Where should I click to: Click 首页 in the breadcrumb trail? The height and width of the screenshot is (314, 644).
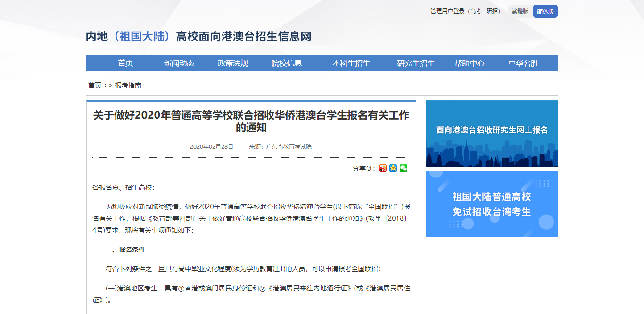pos(95,85)
